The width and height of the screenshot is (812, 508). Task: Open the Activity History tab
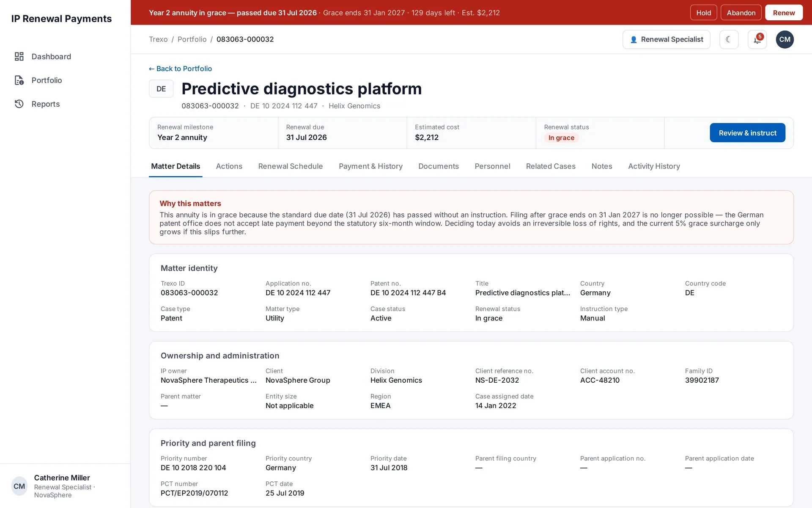click(654, 166)
